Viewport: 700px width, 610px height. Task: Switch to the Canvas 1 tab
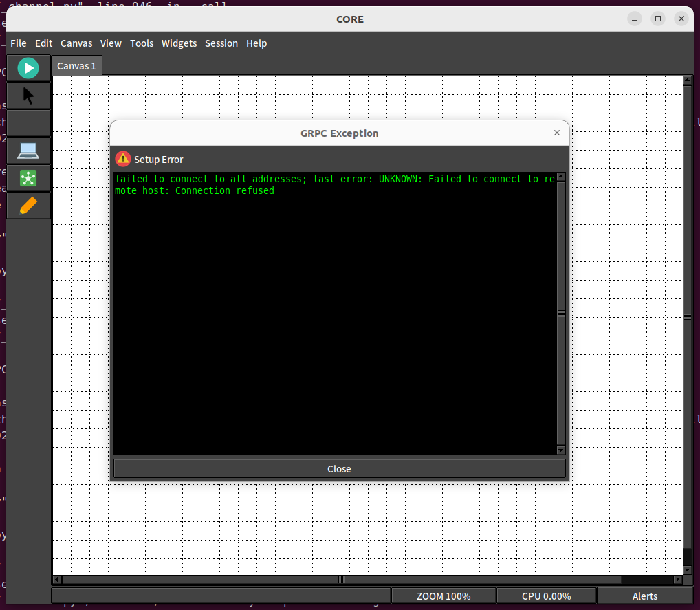(76, 65)
